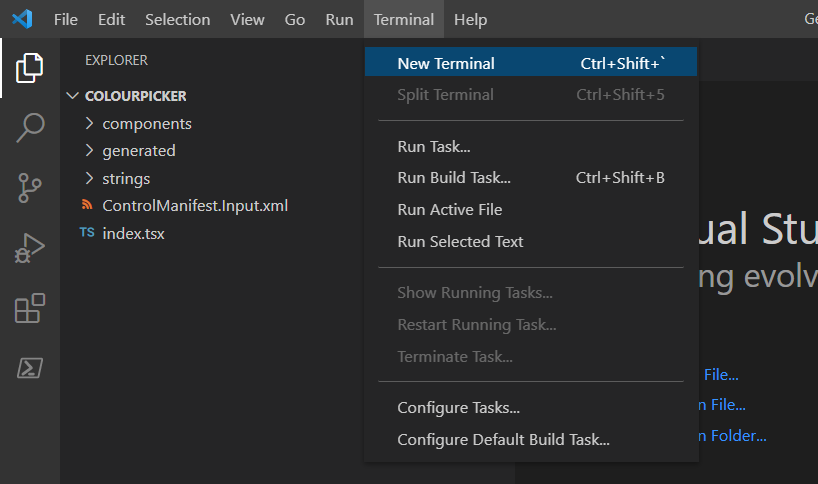
Task: Choose Run Build Task menu entry
Action: (x=454, y=178)
